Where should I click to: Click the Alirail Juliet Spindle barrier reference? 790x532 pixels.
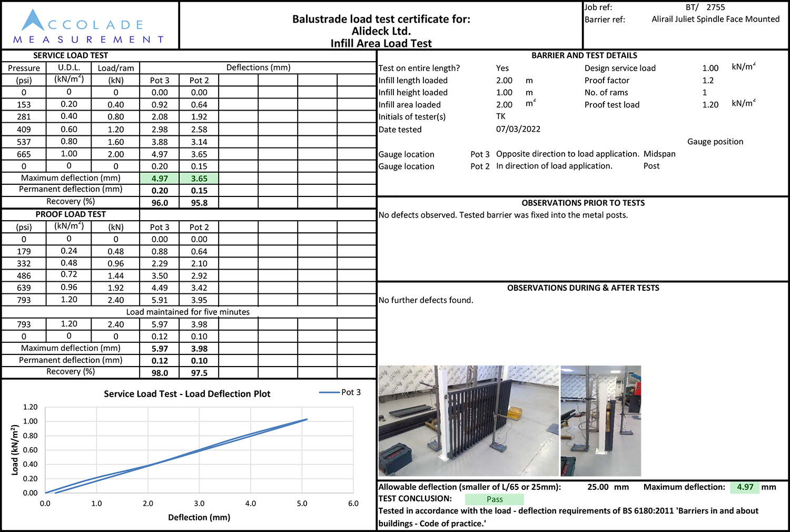pos(715,19)
